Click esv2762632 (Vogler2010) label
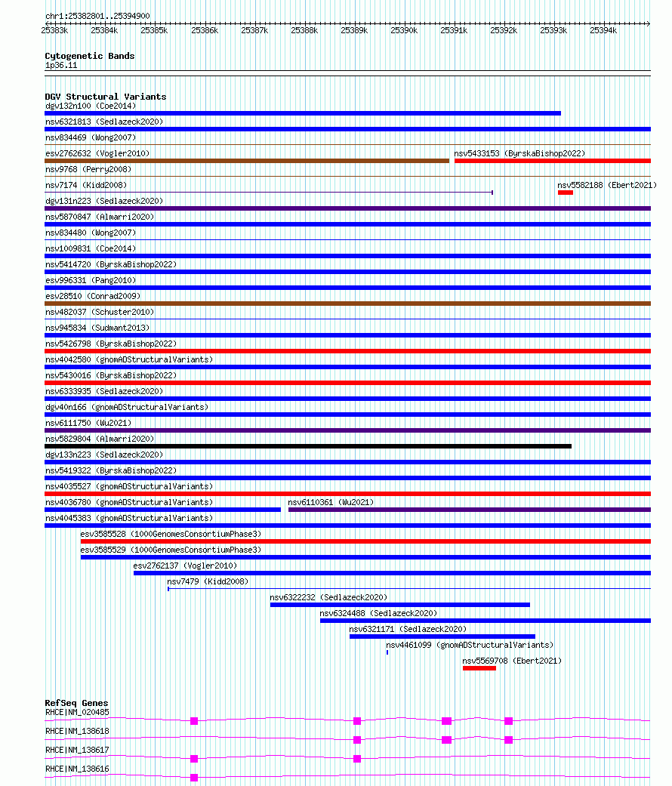The height and width of the screenshot is (786, 672). tap(97, 153)
